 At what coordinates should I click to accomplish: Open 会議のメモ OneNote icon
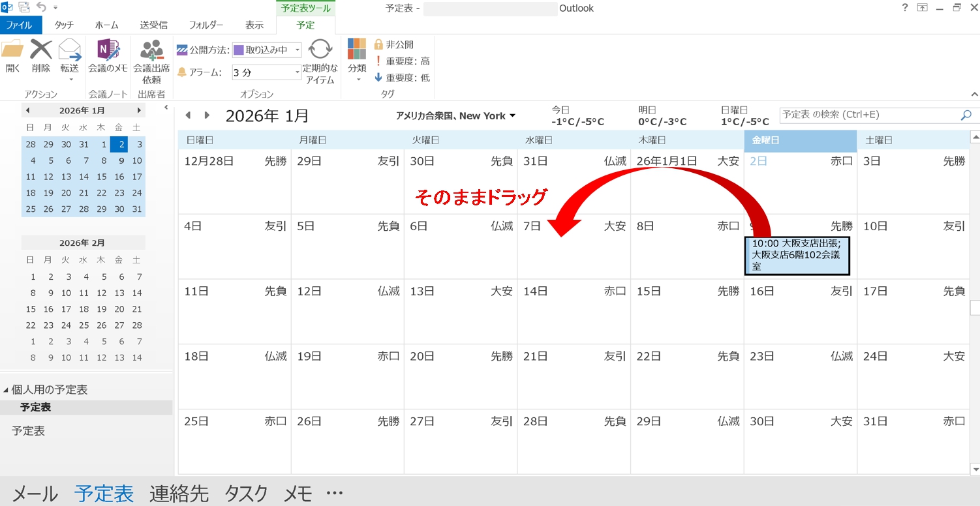[x=108, y=51]
